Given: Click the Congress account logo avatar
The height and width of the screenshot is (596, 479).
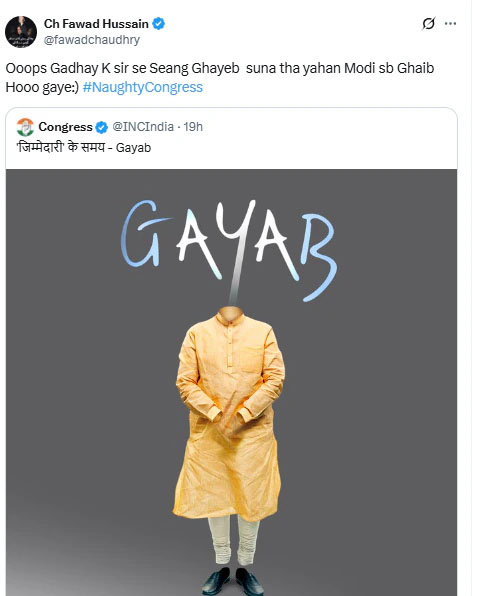Looking at the screenshot, I should click(25, 127).
